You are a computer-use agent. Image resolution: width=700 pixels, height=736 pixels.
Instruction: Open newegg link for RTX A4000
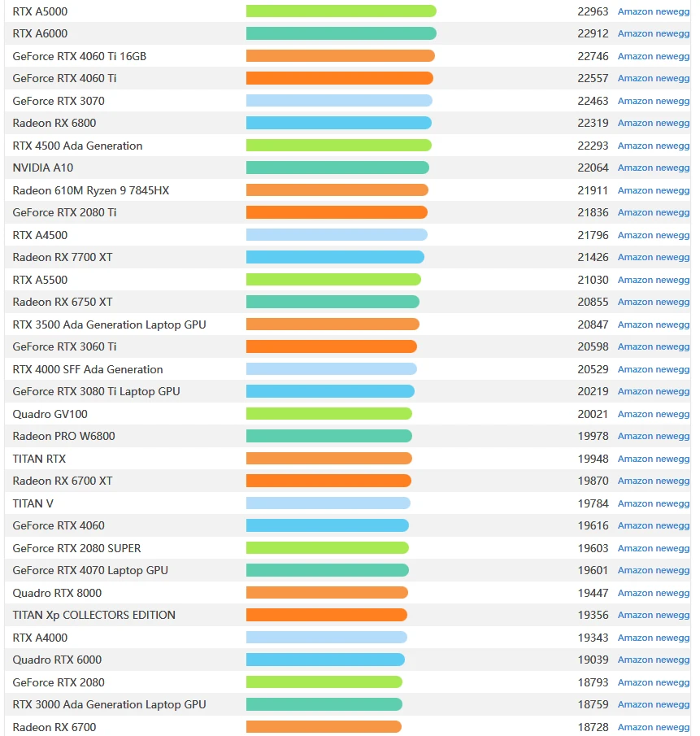tap(672, 638)
